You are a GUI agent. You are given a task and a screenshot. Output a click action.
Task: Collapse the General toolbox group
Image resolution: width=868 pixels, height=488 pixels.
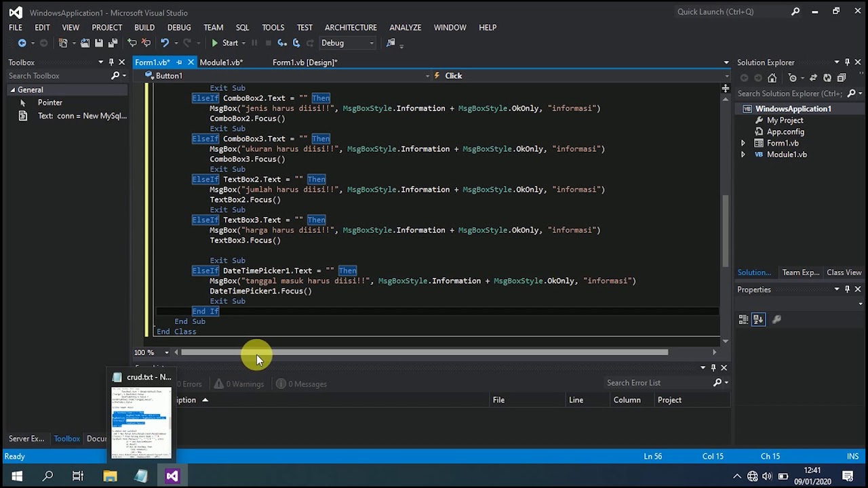pos(13,89)
